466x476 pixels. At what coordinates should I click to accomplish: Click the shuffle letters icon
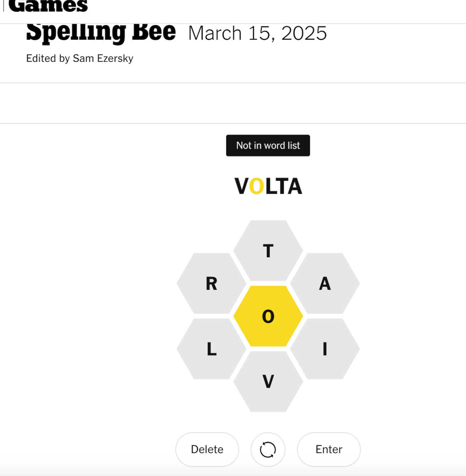[268, 449]
